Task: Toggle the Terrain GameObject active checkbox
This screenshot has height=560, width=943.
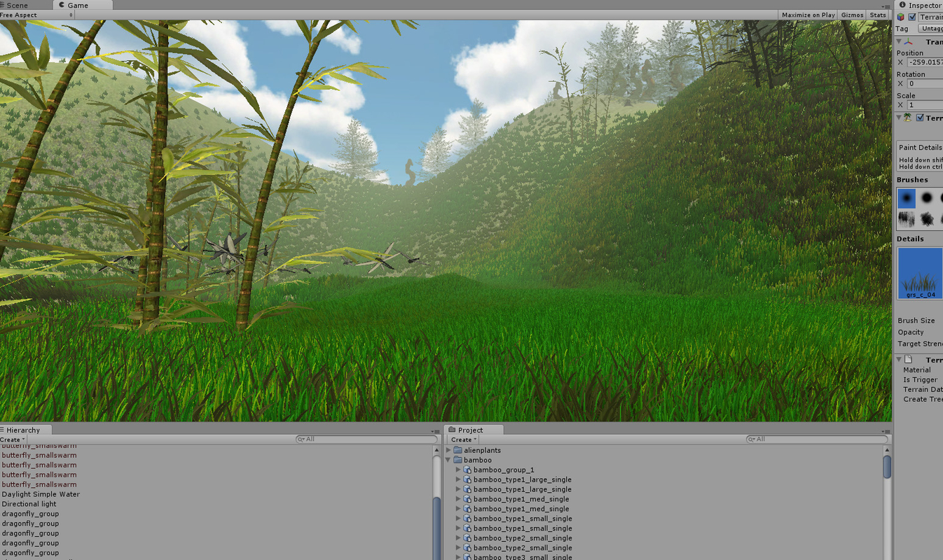Action: 912,16
